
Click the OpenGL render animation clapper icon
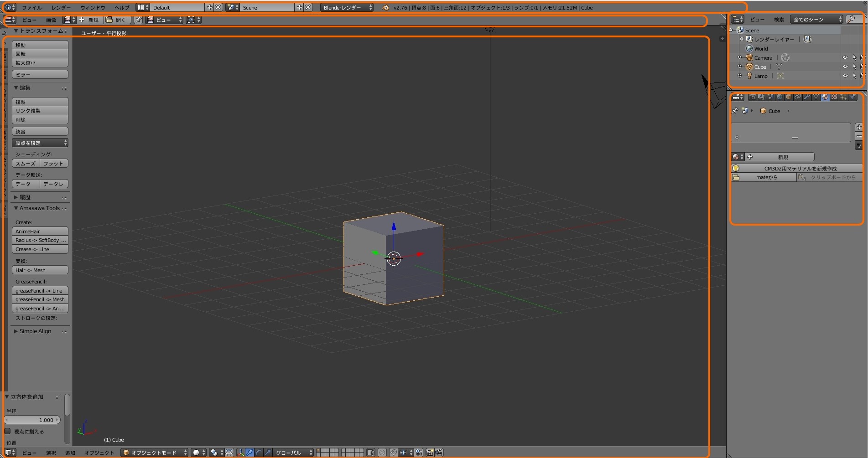pyautogui.click(x=439, y=453)
